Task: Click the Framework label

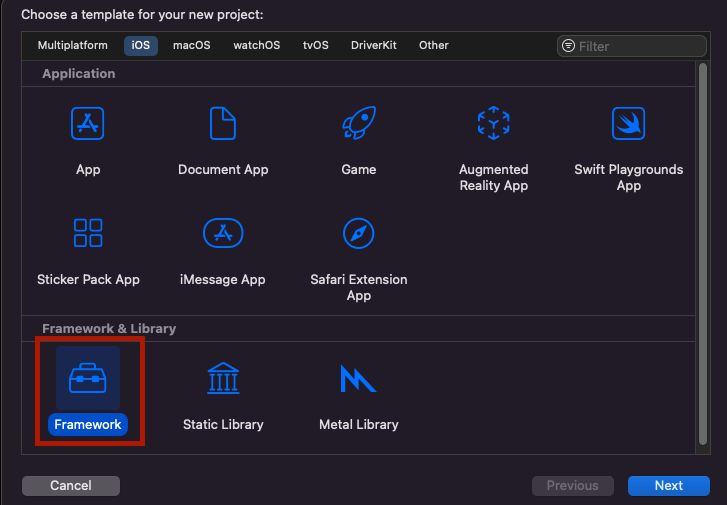Action: pyautogui.click(x=88, y=424)
